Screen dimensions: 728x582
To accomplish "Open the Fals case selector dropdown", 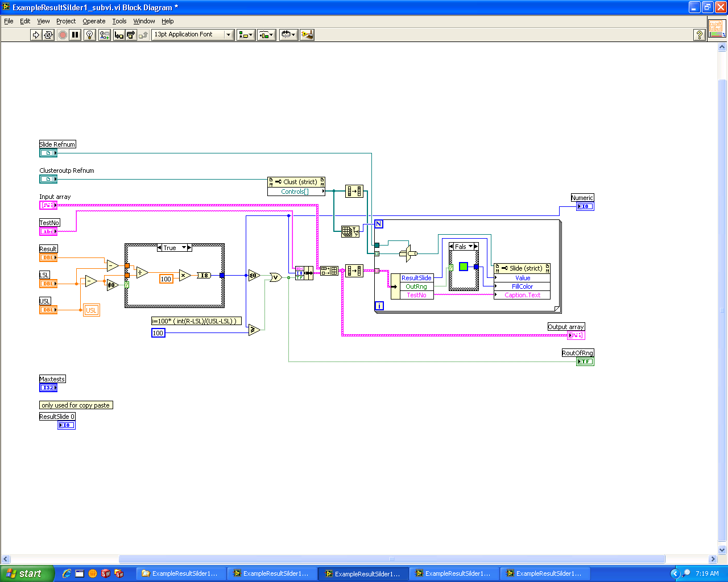I will 470,247.
